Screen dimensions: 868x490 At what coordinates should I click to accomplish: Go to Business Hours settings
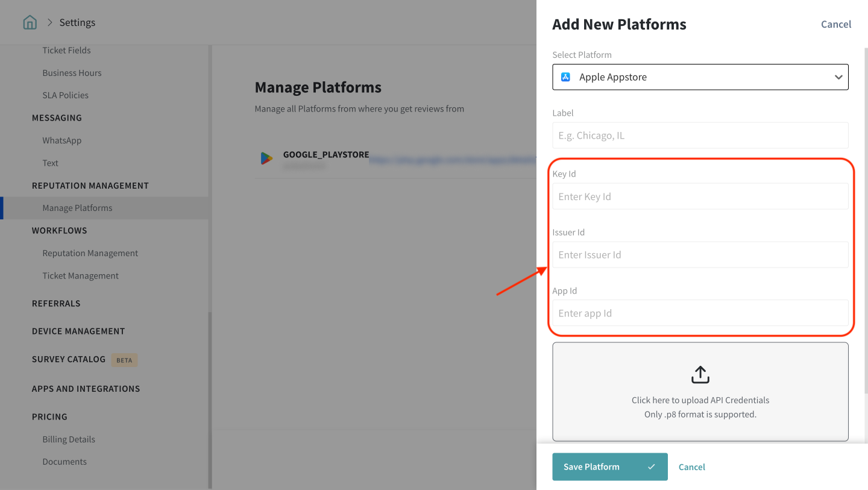tap(72, 73)
